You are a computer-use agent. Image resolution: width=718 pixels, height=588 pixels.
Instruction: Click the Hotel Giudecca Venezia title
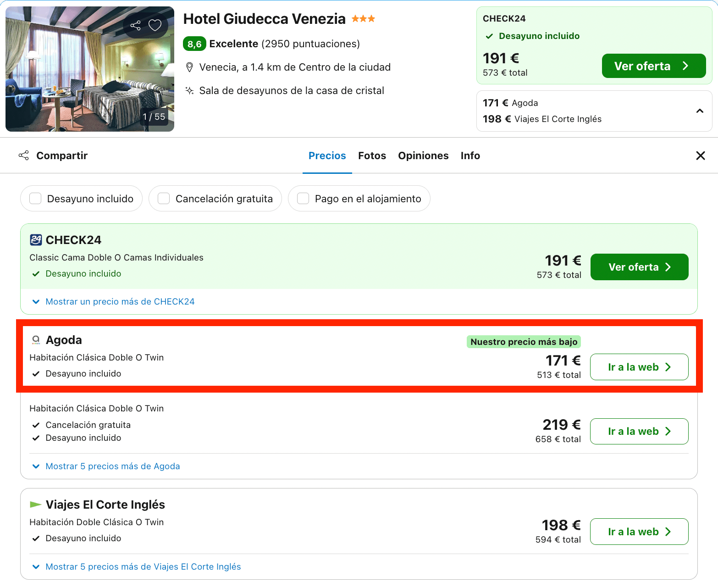265,19
